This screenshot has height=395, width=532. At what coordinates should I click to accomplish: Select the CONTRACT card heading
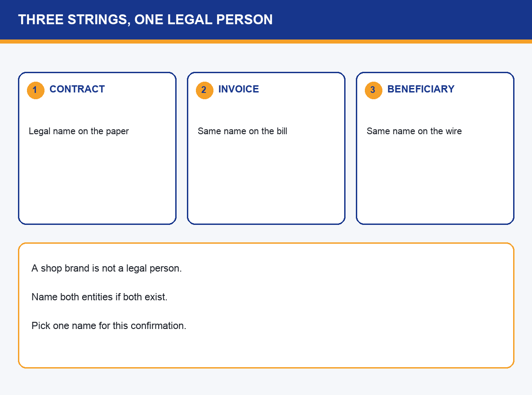[77, 89]
